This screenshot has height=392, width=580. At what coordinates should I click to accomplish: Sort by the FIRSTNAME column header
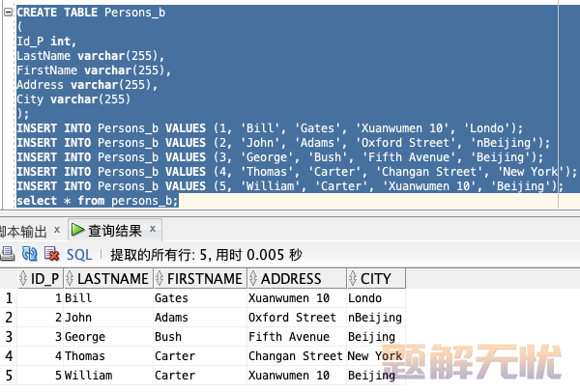click(200, 279)
